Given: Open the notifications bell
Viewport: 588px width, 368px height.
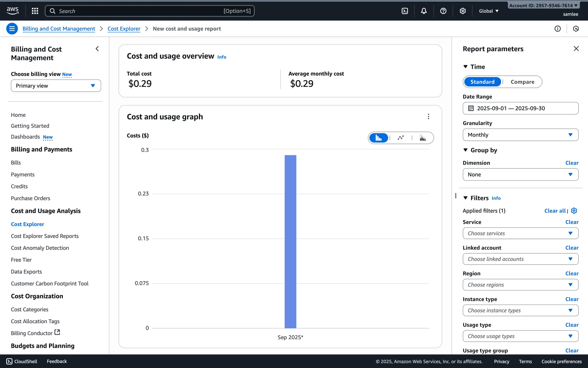Looking at the screenshot, I should [424, 11].
